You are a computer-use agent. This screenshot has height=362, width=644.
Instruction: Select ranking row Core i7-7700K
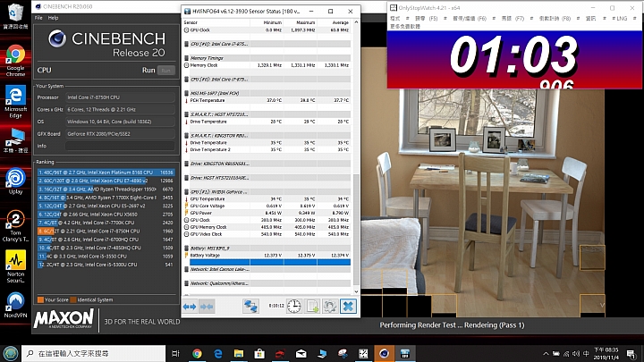106,223
